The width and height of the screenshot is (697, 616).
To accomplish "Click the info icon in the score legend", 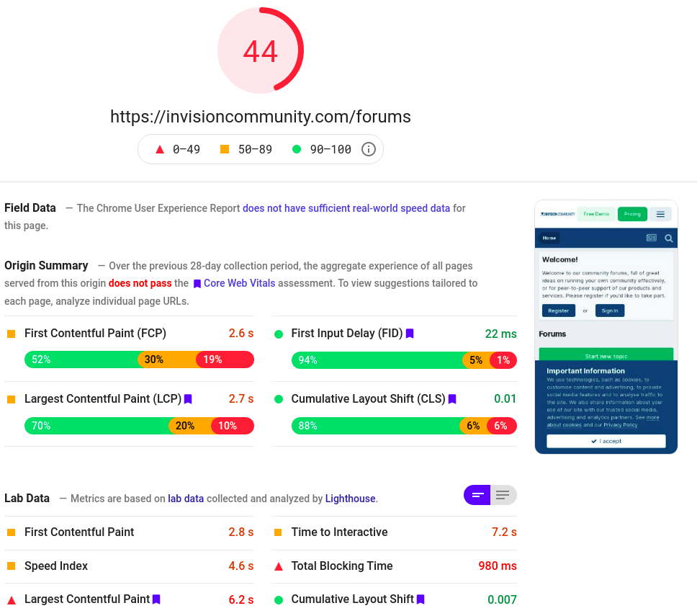I will click(x=368, y=149).
